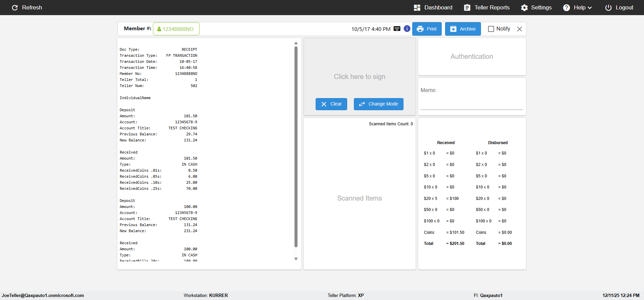Click the blue info icon

pos(407,29)
